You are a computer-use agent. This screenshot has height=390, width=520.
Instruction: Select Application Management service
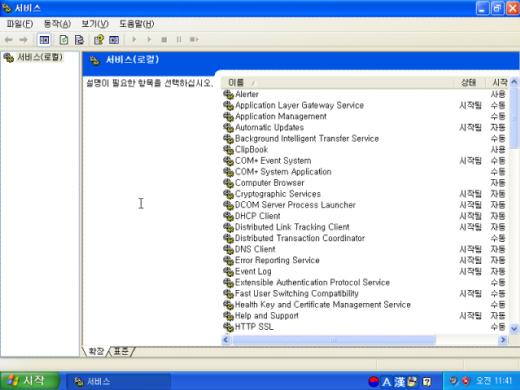pos(281,116)
